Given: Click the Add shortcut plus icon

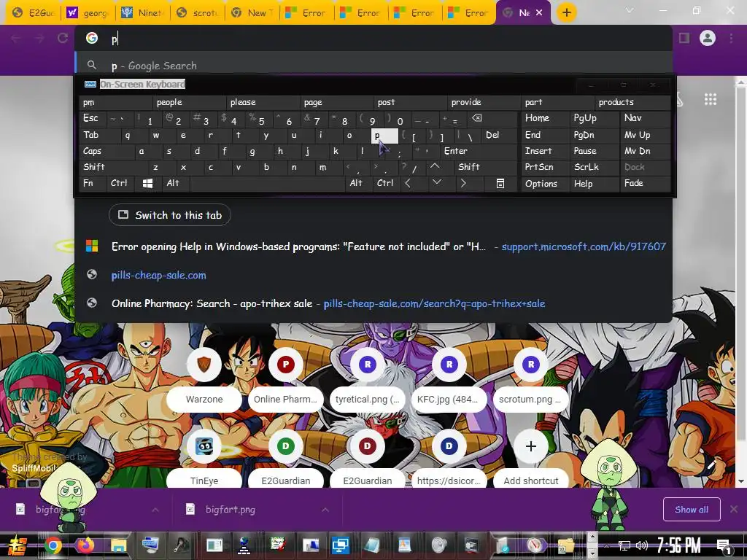Looking at the screenshot, I should [531, 446].
